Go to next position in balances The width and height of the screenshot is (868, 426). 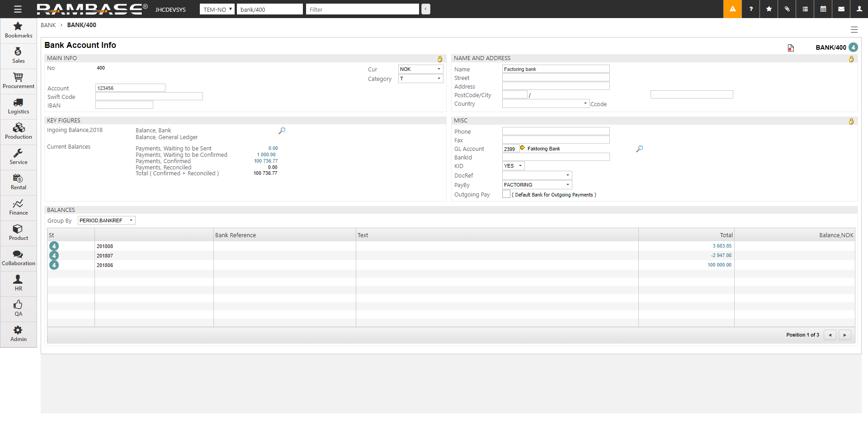click(844, 335)
